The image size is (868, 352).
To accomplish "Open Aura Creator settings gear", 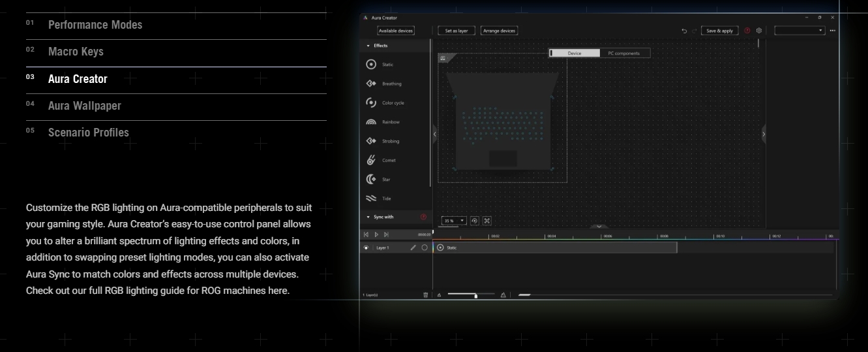I will tap(758, 31).
